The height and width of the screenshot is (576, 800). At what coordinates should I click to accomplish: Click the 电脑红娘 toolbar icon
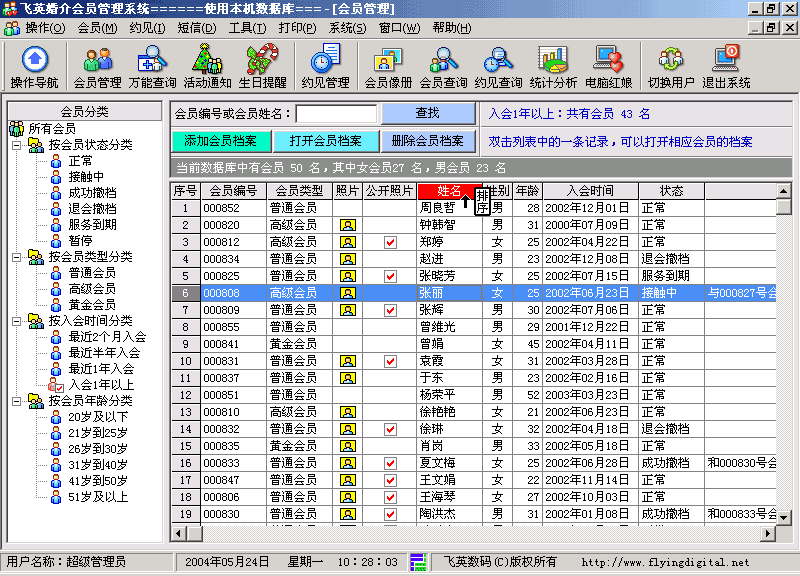(x=607, y=66)
